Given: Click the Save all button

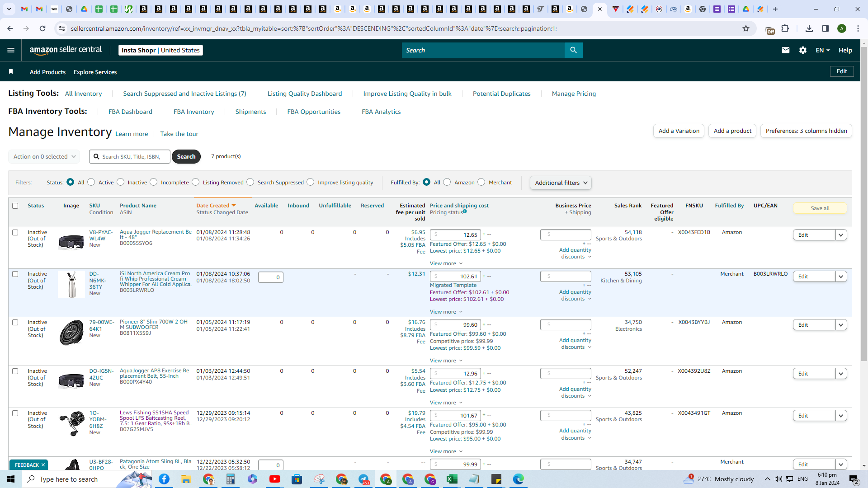Looking at the screenshot, I should 820,208.
